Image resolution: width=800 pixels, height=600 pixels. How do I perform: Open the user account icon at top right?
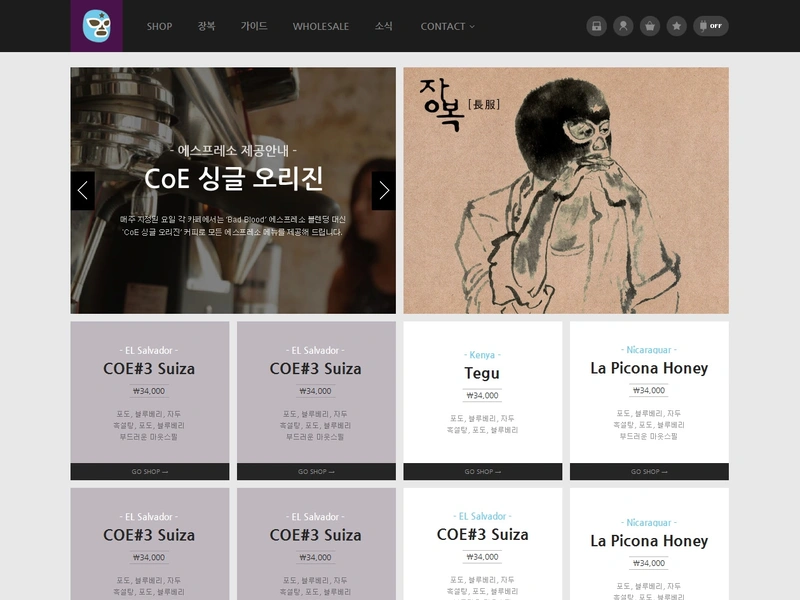coord(623,26)
